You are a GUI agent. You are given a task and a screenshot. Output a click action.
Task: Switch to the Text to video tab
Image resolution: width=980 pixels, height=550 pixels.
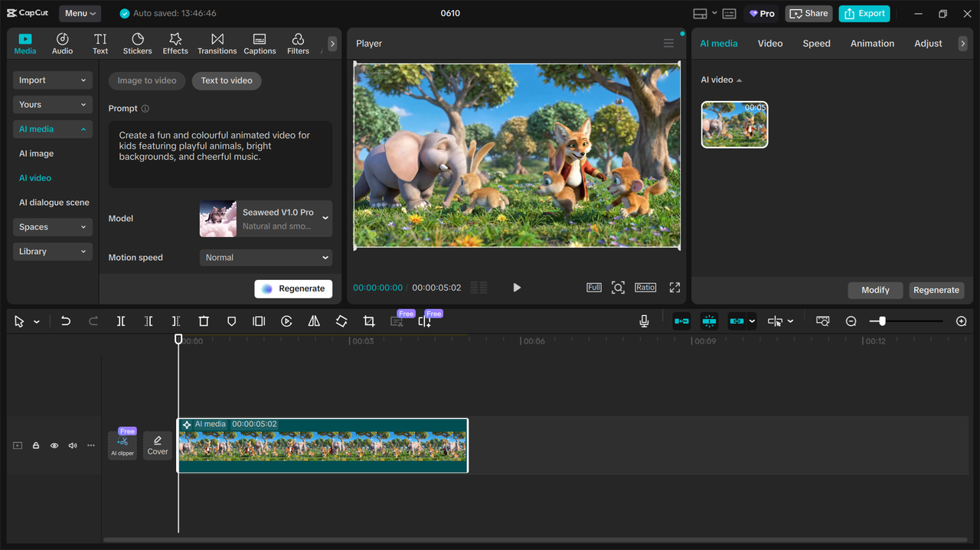click(x=226, y=80)
